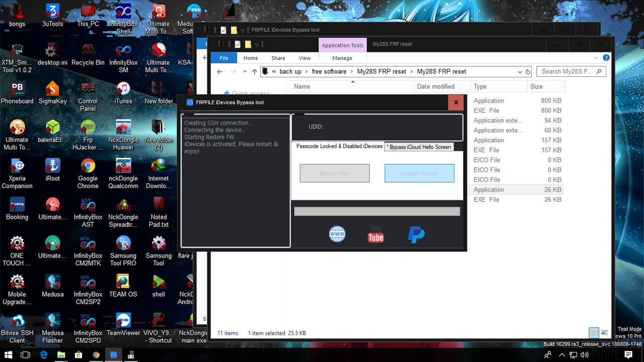Open the Quick Access Toolbar customize dropdown

click(x=257, y=44)
